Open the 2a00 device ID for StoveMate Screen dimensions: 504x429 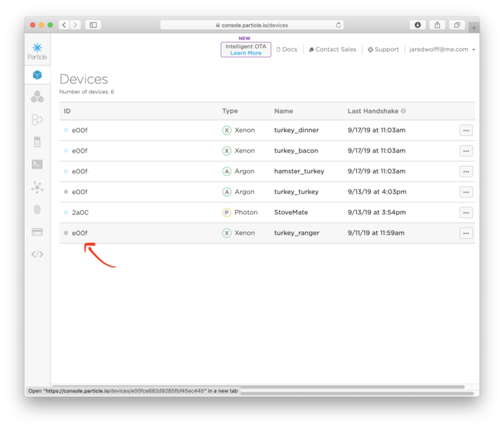pos(80,213)
